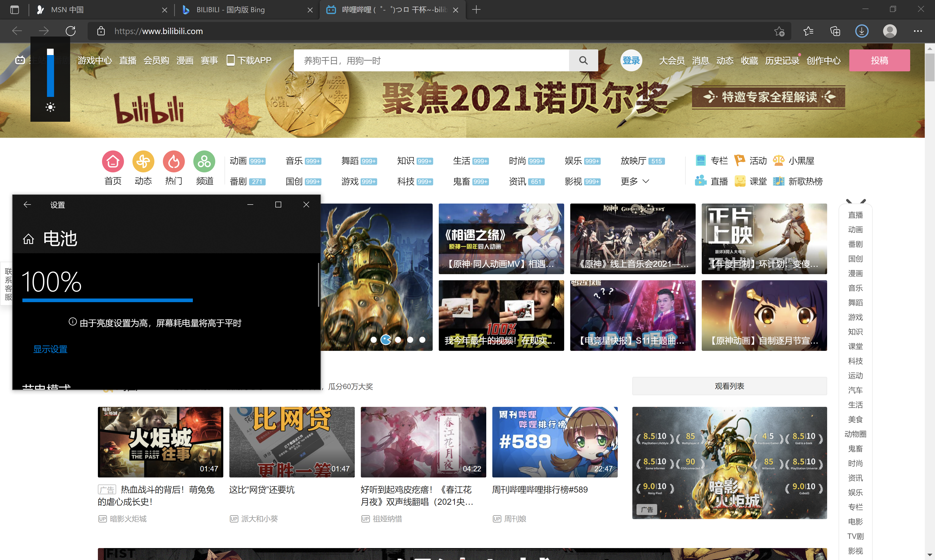Open the Collections icon in Edge
This screenshot has height=560, width=935.
pos(835,31)
